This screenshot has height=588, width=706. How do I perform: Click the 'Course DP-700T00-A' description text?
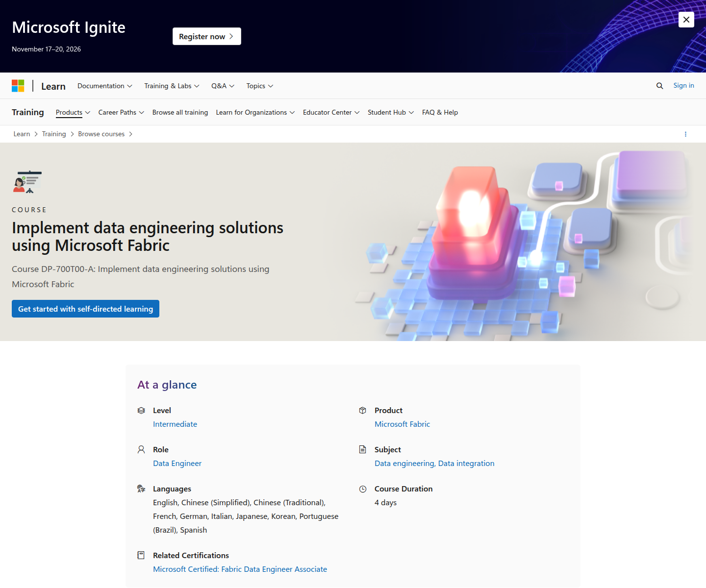[141, 276]
